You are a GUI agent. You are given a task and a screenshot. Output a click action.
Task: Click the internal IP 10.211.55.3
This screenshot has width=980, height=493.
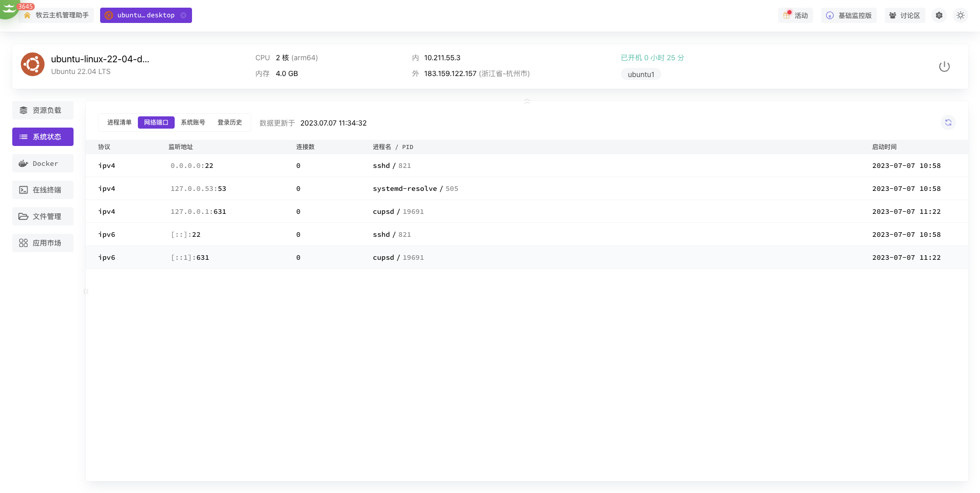click(x=442, y=58)
